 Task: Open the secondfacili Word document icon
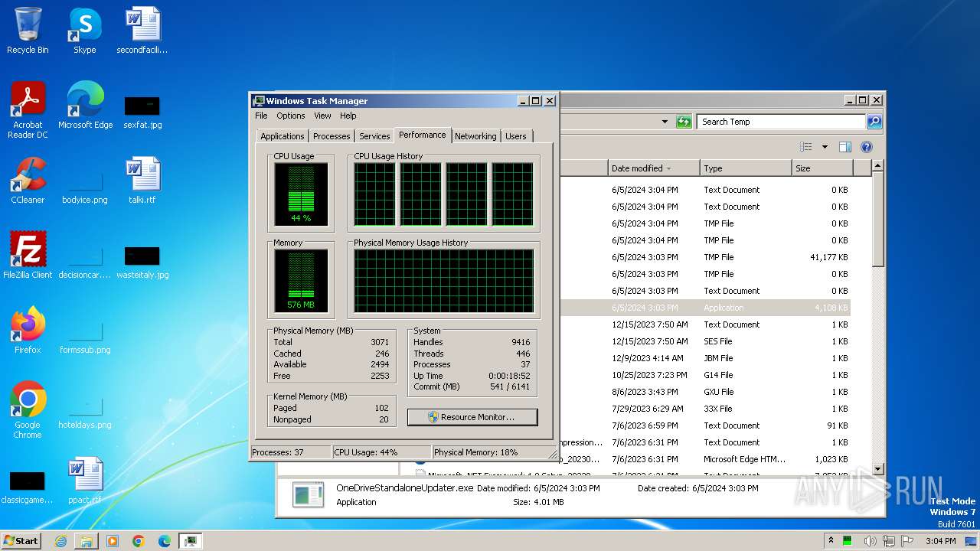coord(142,31)
